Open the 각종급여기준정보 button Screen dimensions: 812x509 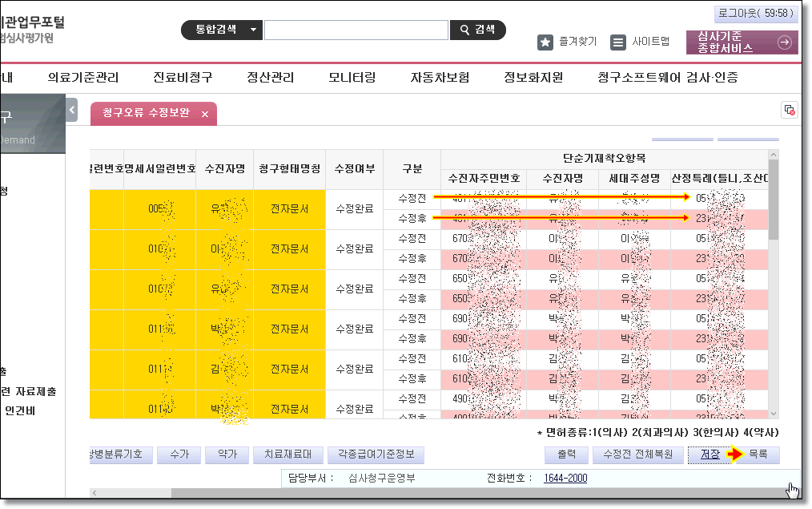tap(376, 454)
